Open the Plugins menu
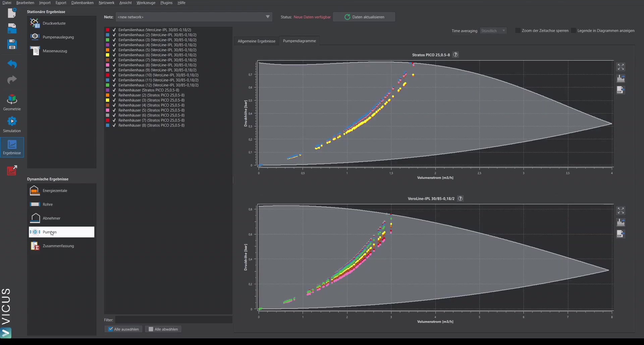The image size is (644, 345). click(166, 3)
